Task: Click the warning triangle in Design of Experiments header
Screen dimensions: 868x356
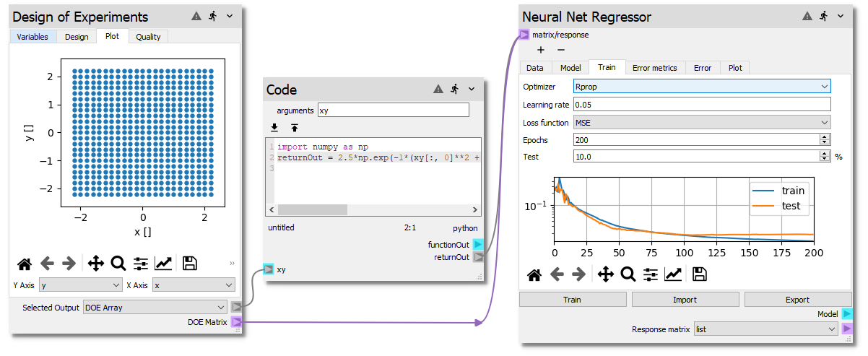Action: pos(196,16)
